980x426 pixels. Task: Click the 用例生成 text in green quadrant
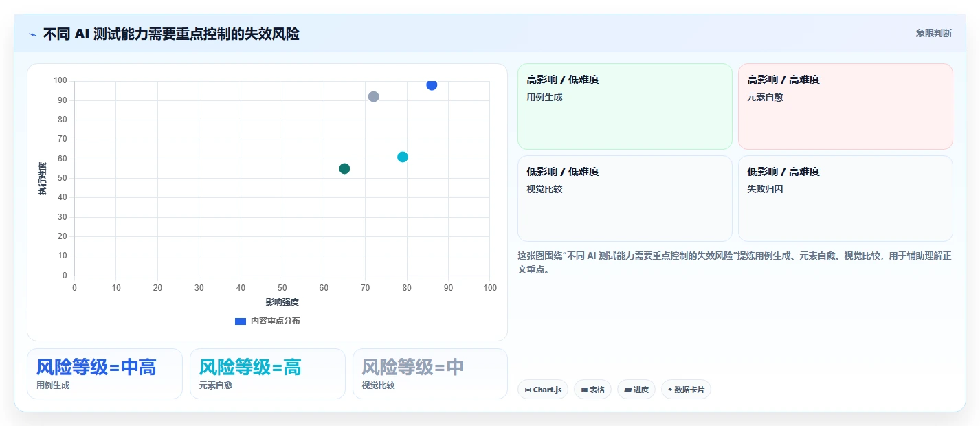[x=544, y=97]
